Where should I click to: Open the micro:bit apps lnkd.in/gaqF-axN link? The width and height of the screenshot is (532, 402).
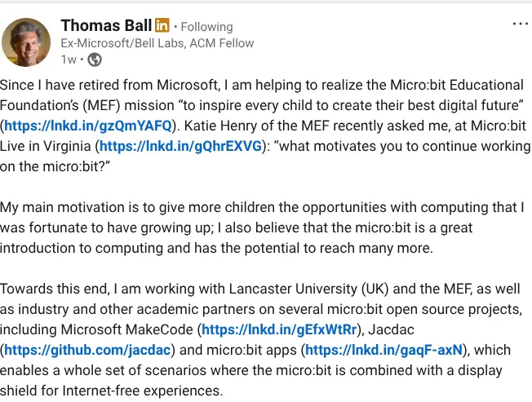(x=384, y=350)
